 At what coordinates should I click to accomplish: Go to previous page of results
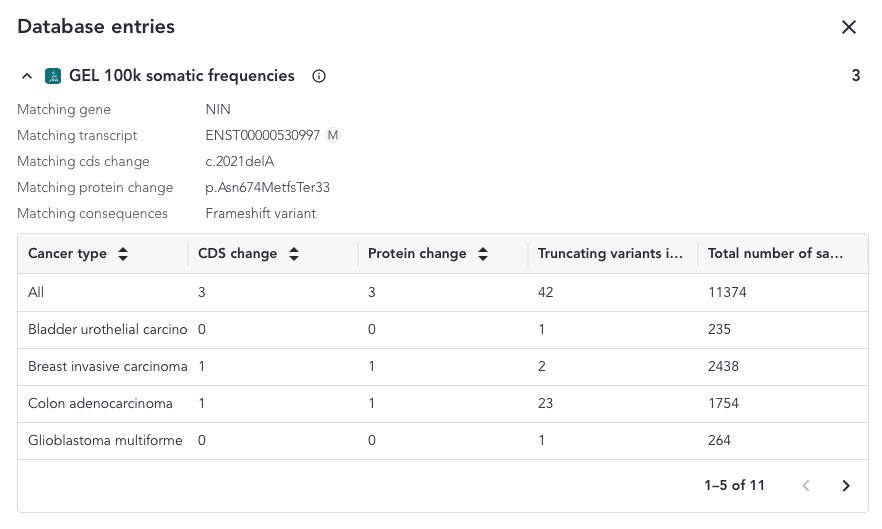pos(806,486)
